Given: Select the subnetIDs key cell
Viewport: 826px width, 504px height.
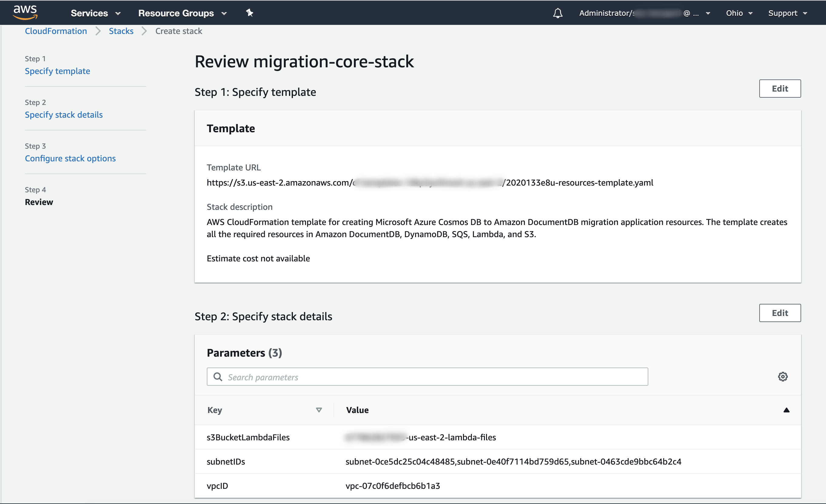Looking at the screenshot, I should tap(226, 462).
